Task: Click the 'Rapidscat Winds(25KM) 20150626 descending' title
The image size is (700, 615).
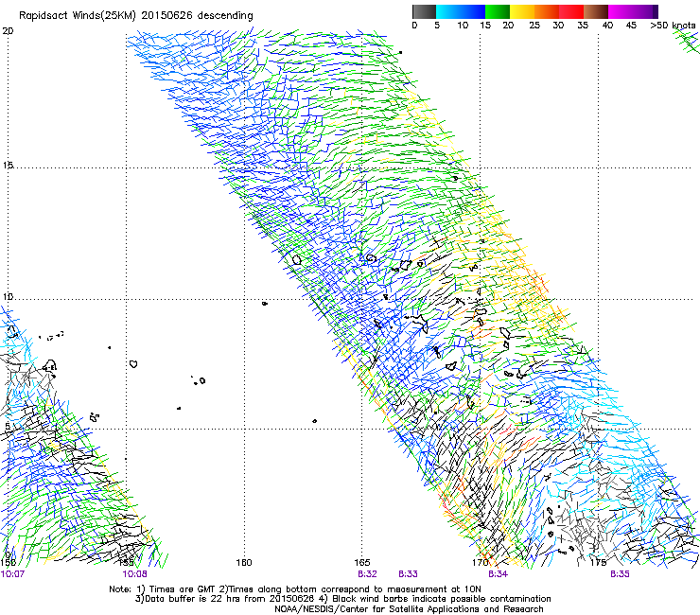Action: [x=135, y=16]
